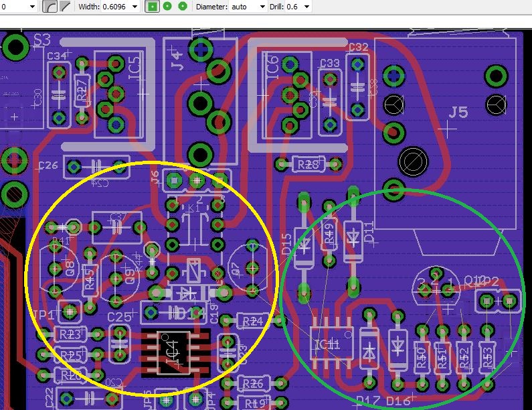Click the D17 diode label

point(368,401)
